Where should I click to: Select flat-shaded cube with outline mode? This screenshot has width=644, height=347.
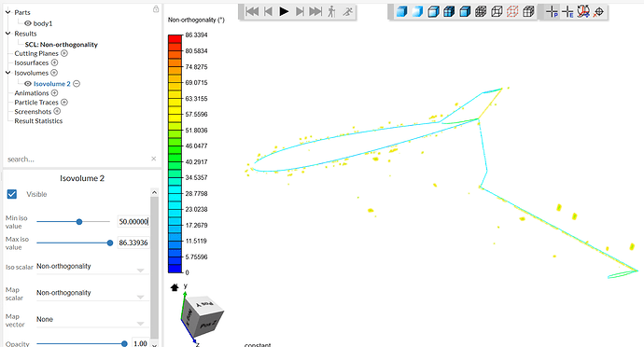click(465, 11)
